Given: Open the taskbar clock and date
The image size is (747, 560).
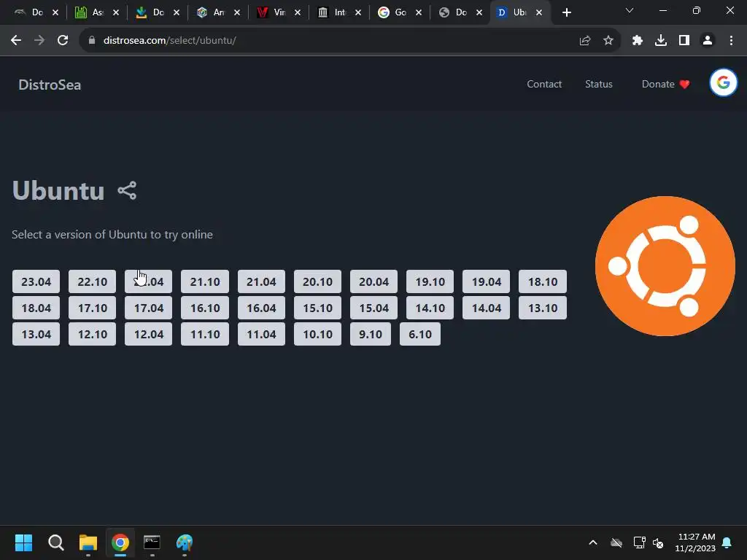Looking at the screenshot, I should point(695,542).
